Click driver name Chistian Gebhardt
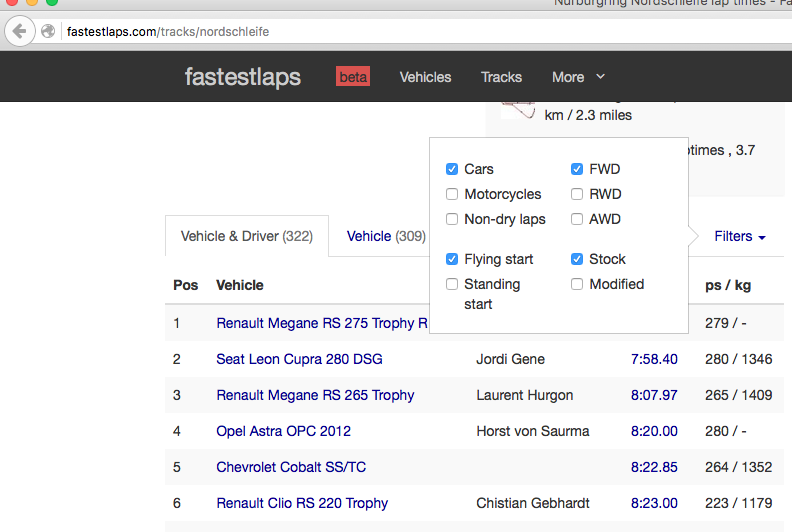The image size is (792, 532). point(532,503)
